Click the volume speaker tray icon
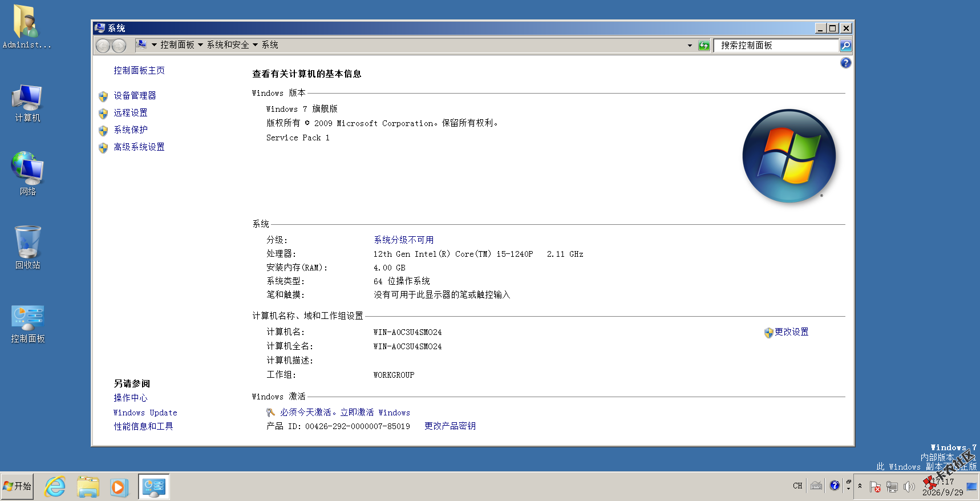This screenshot has height=501, width=980. tap(909, 487)
